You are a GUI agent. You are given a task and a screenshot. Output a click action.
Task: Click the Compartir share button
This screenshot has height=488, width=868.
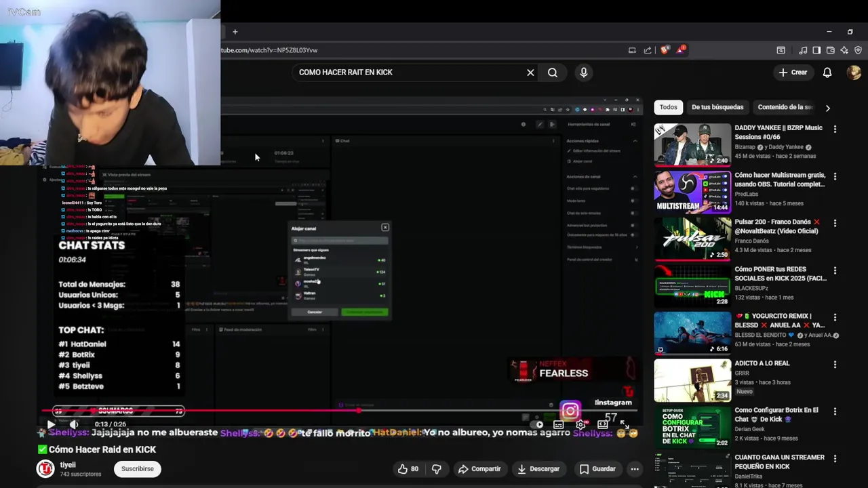[479, 469]
